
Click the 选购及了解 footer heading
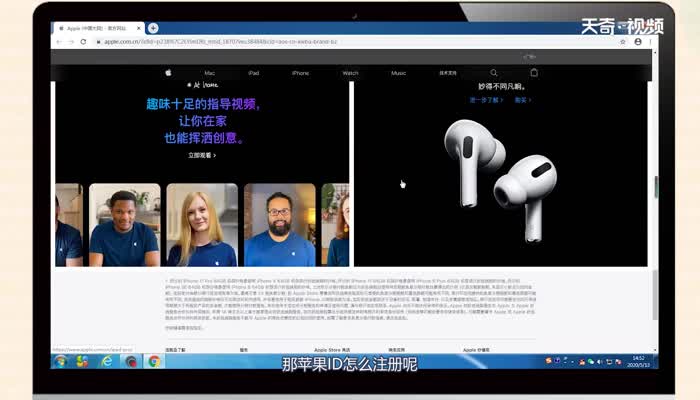pos(175,350)
